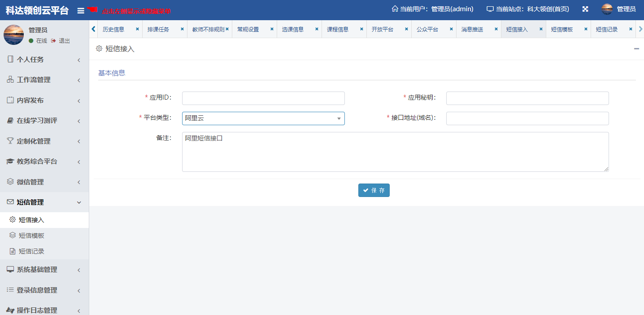Click the 退出 logout link
This screenshot has height=315, width=644.
pyautogui.click(x=61, y=41)
